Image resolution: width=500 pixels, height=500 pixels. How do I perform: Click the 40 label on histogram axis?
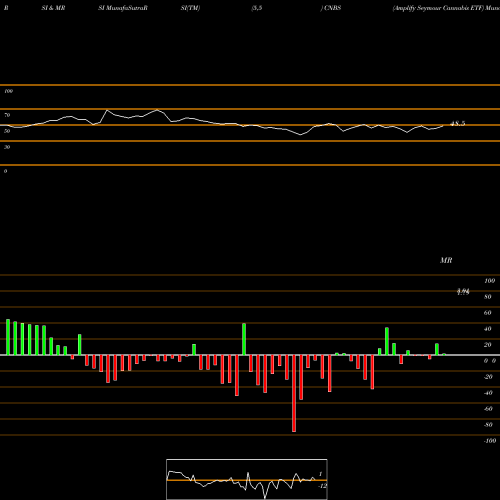tap(488, 329)
